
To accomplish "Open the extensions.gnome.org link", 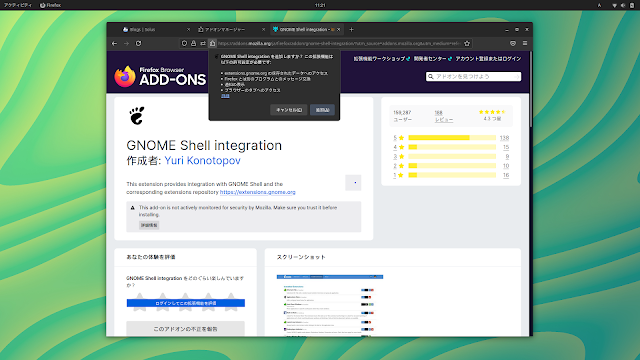I will tap(258, 192).
